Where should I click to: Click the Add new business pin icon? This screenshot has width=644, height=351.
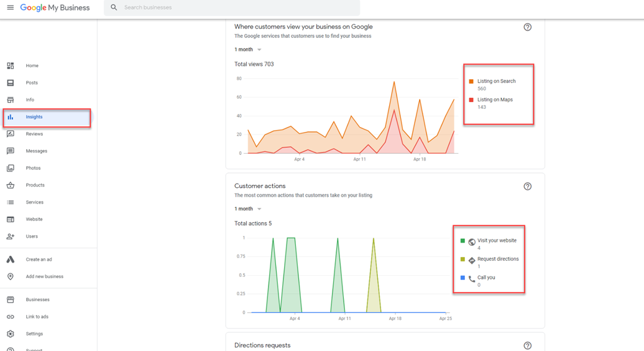point(11,276)
